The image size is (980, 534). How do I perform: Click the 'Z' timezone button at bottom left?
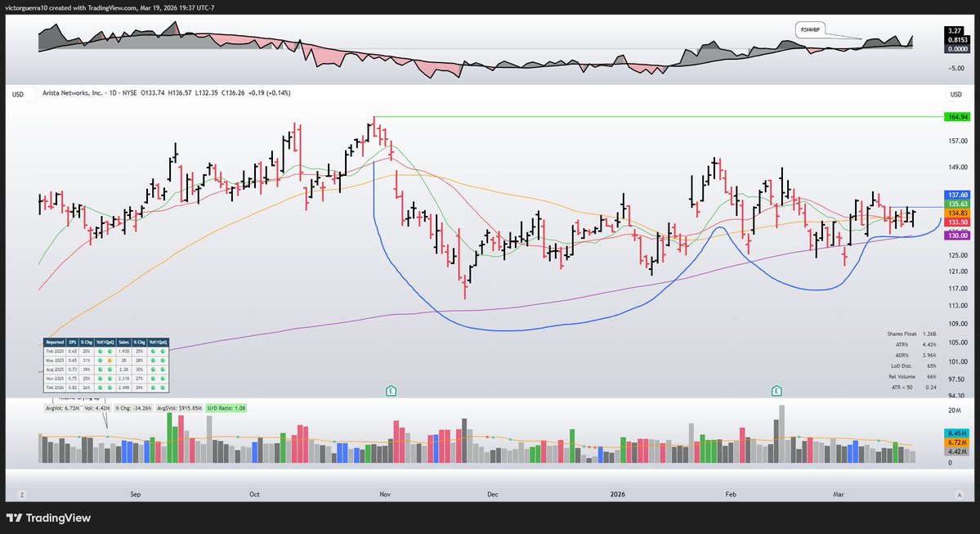click(22, 495)
